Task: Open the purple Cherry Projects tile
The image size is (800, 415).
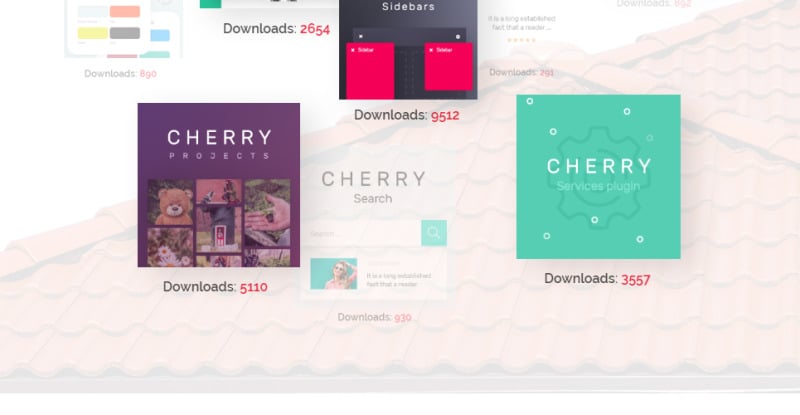Action: (219, 185)
